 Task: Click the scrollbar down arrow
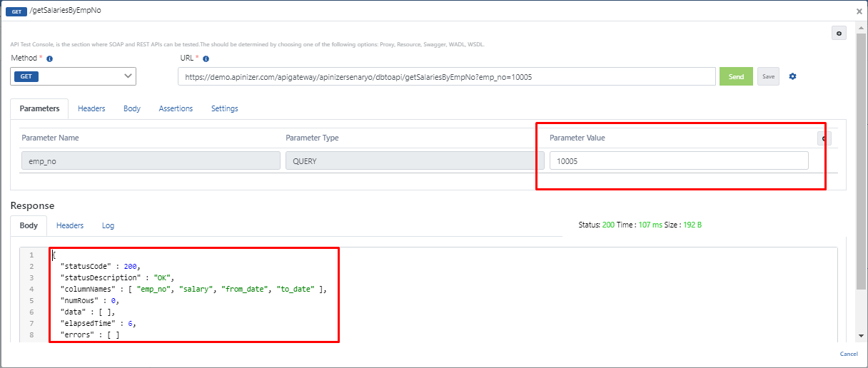point(860,337)
